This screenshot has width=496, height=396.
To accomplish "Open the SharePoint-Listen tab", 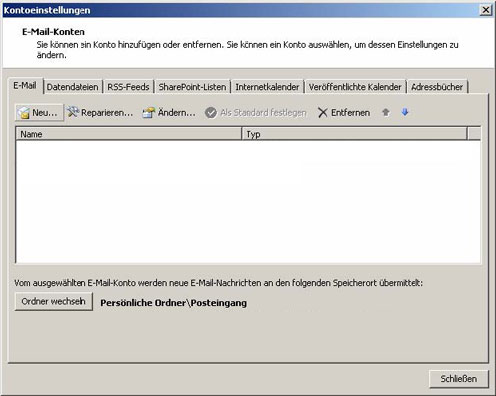I will 192,87.
